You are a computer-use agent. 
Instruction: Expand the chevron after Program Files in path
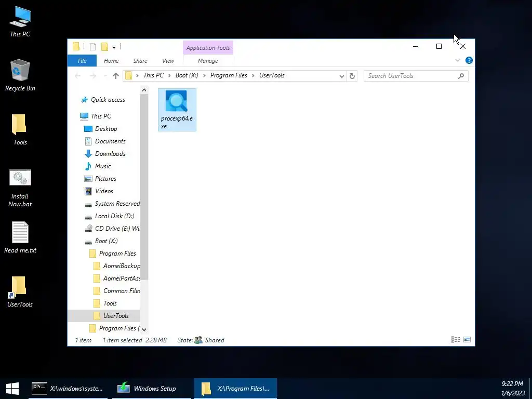point(253,76)
